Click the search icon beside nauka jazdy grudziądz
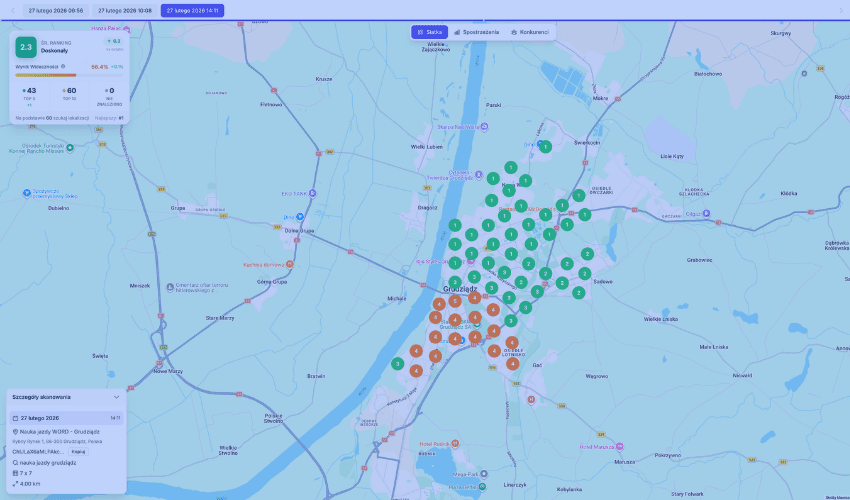Screen dimensions: 850x500 pyautogui.click(x=15, y=464)
